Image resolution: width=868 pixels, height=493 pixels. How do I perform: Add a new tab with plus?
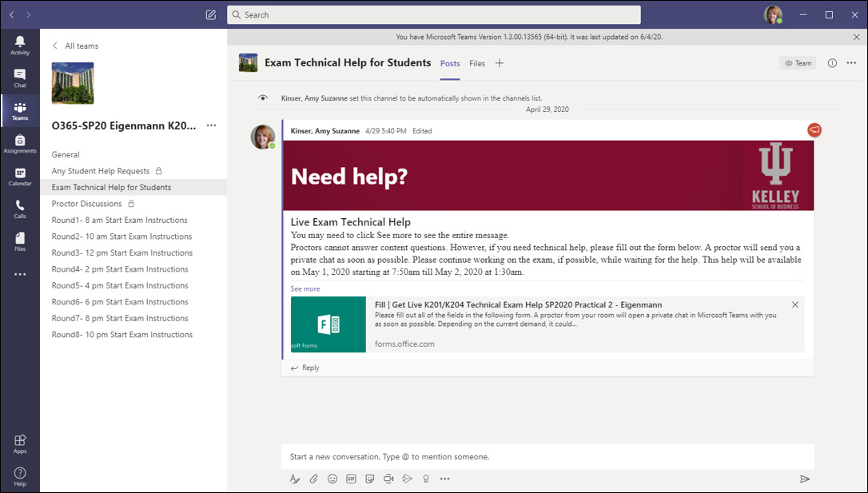(500, 63)
